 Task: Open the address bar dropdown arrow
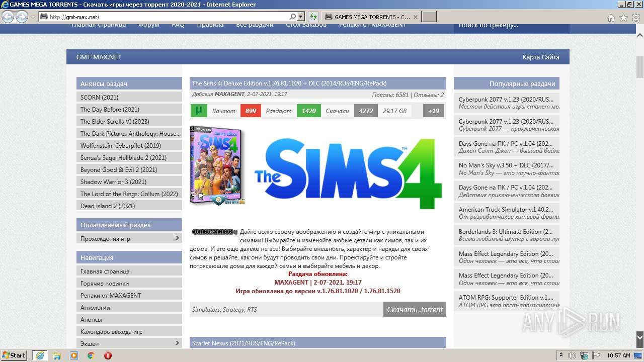[301, 17]
